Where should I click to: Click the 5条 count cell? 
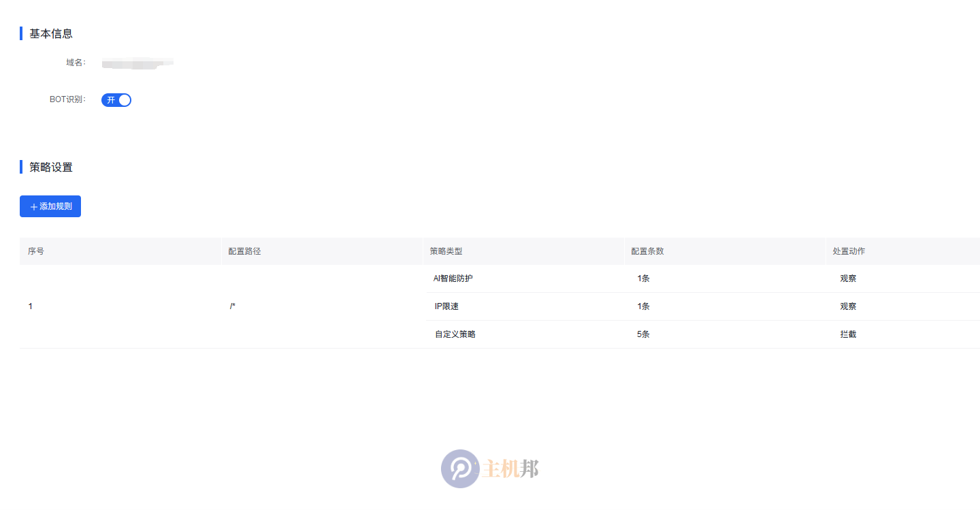[643, 334]
